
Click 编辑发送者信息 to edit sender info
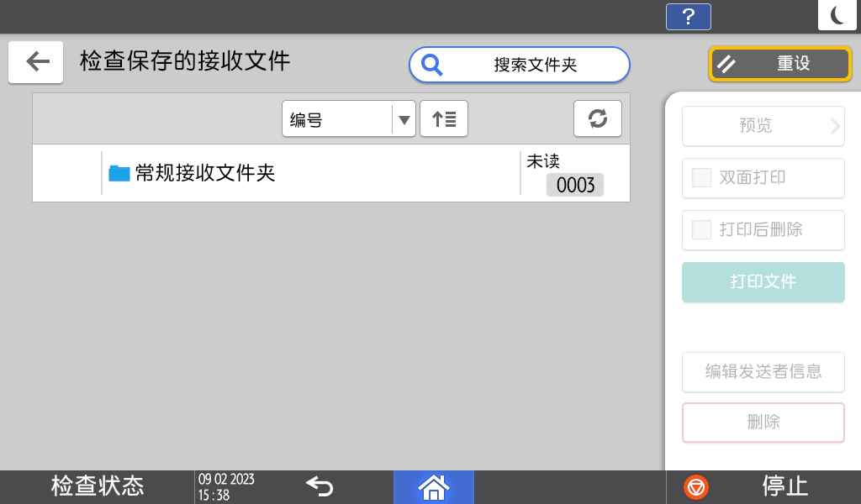coord(762,372)
